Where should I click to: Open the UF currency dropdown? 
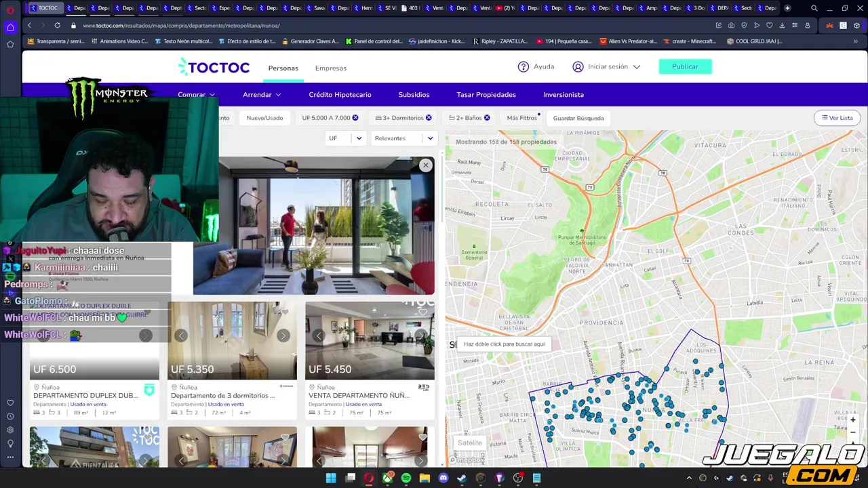[345, 138]
